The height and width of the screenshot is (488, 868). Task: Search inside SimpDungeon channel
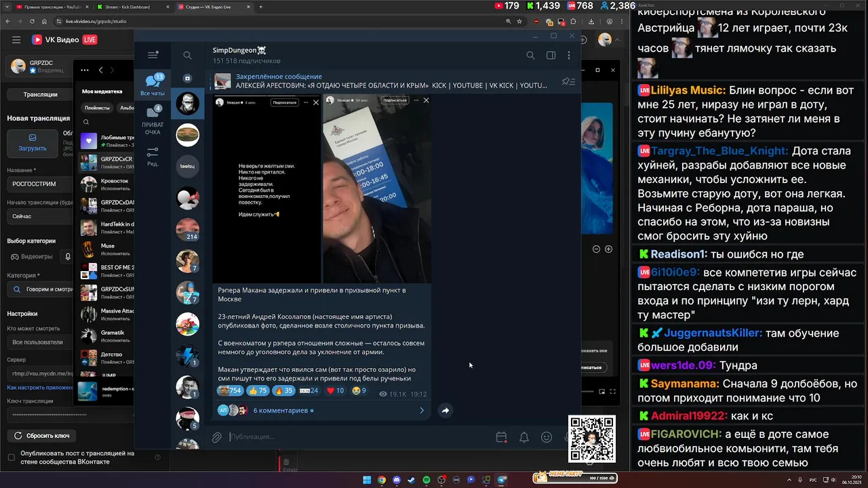530,56
